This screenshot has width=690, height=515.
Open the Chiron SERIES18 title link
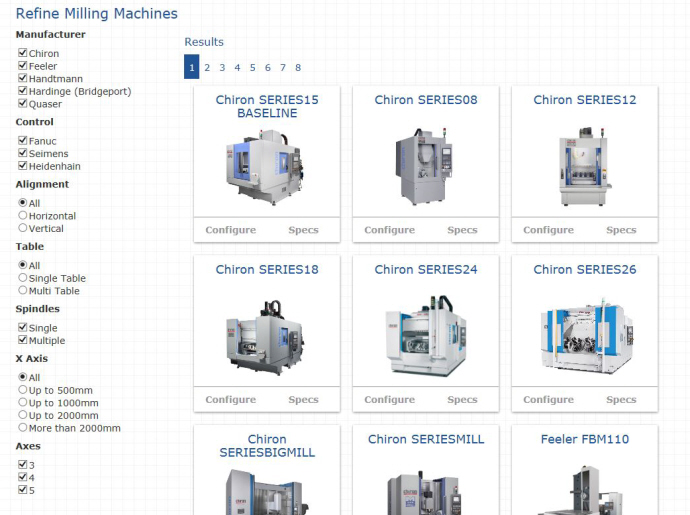tap(267, 269)
